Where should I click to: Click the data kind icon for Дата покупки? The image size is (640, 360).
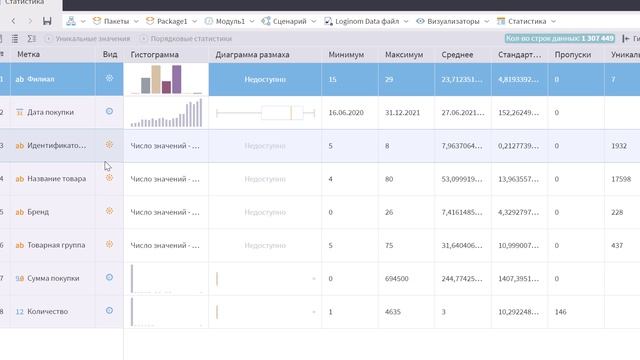click(x=109, y=111)
